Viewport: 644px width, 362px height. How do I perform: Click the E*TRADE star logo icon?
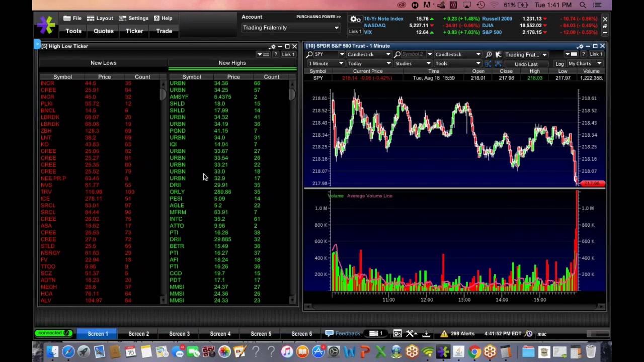pos(46,25)
